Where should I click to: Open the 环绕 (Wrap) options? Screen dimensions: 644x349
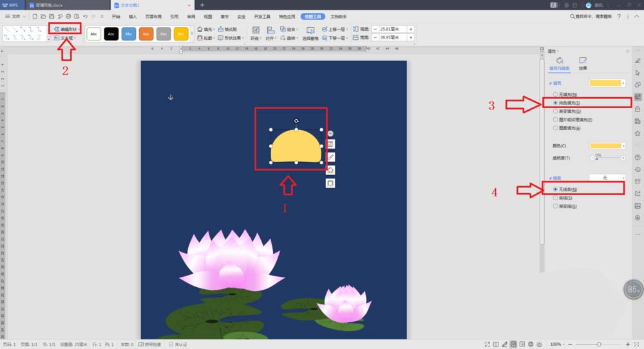click(x=256, y=33)
